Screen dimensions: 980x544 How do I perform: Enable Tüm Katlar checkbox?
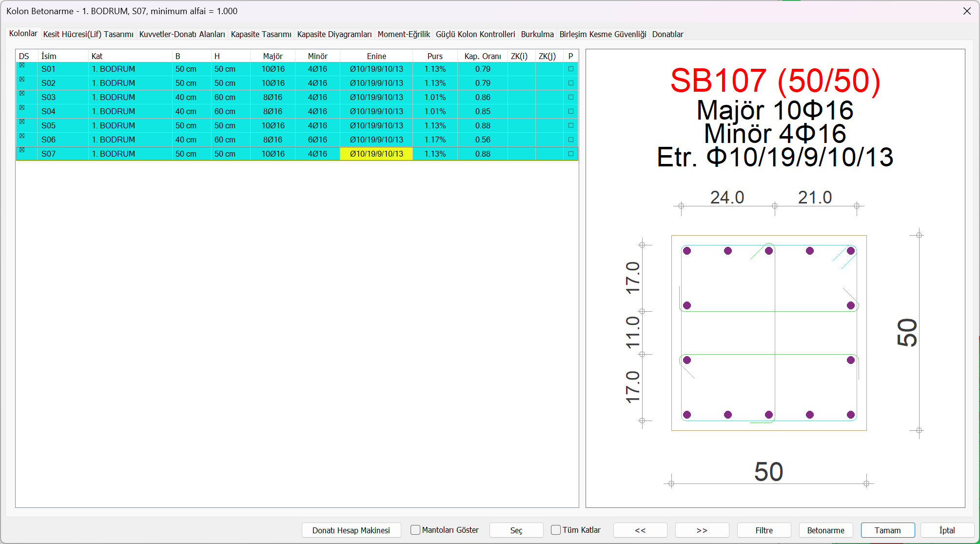click(556, 530)
